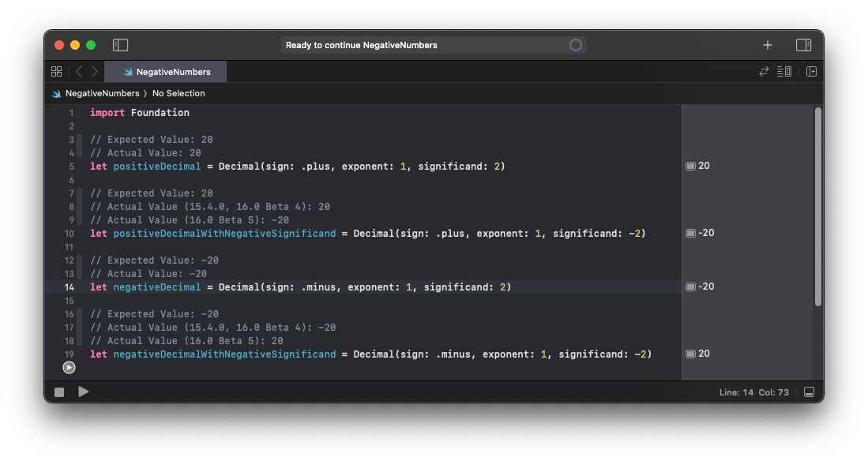Select the NegativeNumbers tab
Viewport: 868px width, 461px height.
click(x=166, y=72)
